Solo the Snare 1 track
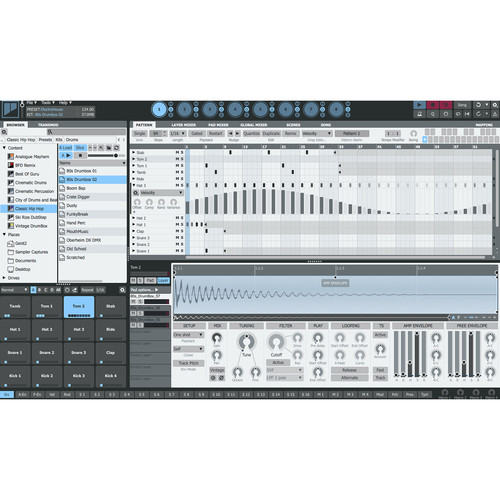The height and width of the screenshot is (500, 500). pos(182,251)
